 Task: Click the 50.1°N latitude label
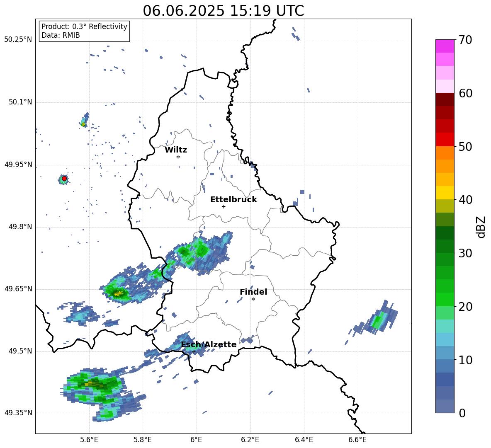pyautogui.click(x=20, y=102)
